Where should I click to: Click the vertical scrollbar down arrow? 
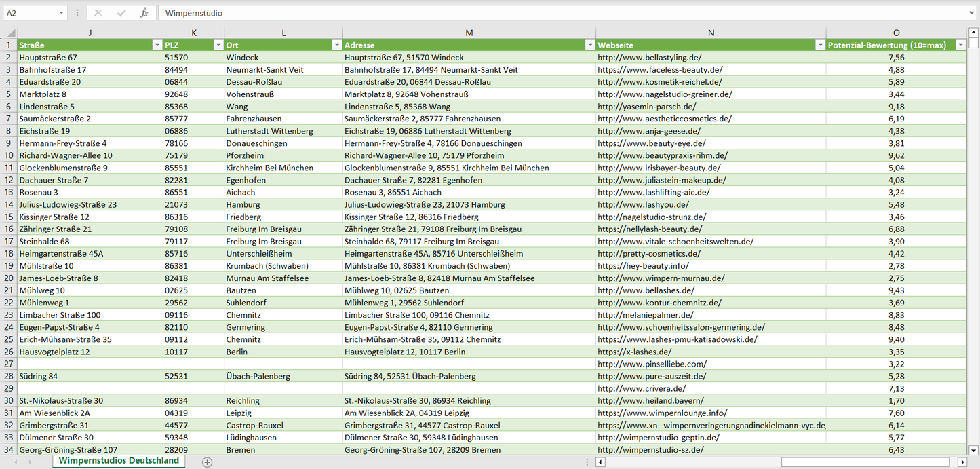(x=974, y=449)
